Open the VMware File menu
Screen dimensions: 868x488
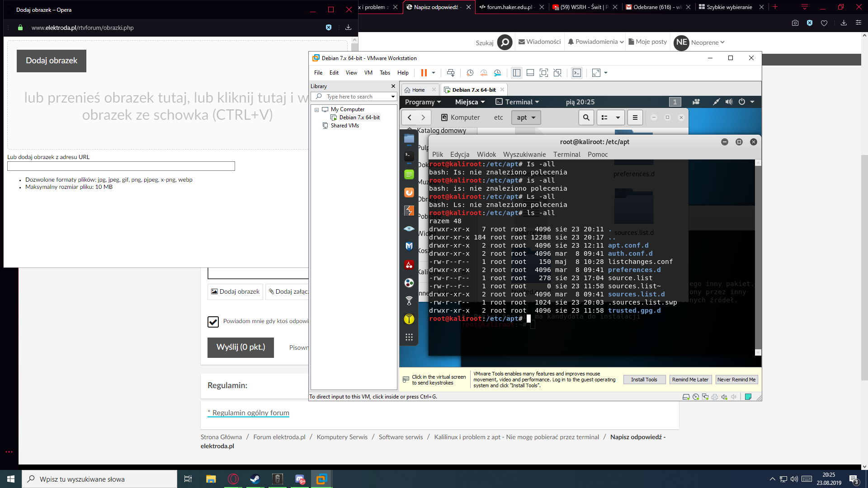coord(318,73)
